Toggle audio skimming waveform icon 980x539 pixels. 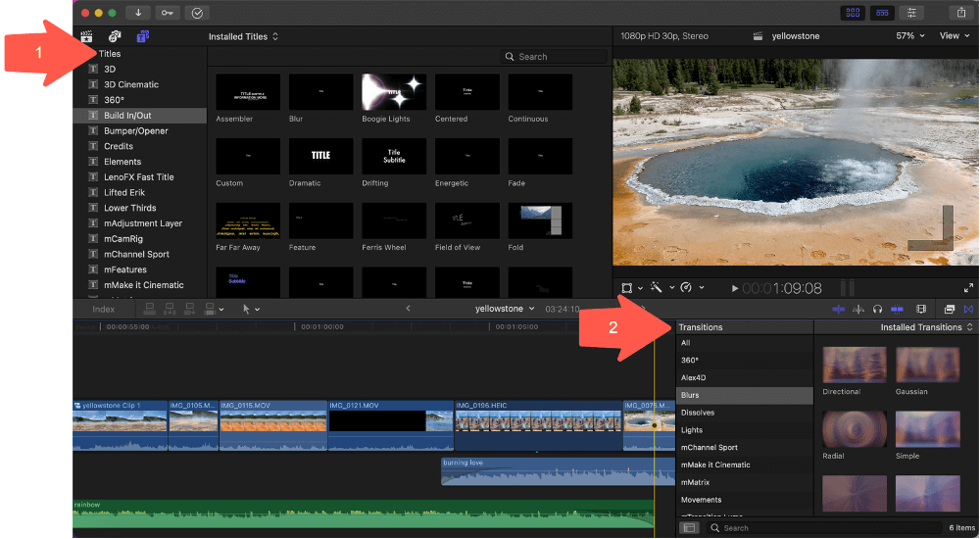coord(858,309)
